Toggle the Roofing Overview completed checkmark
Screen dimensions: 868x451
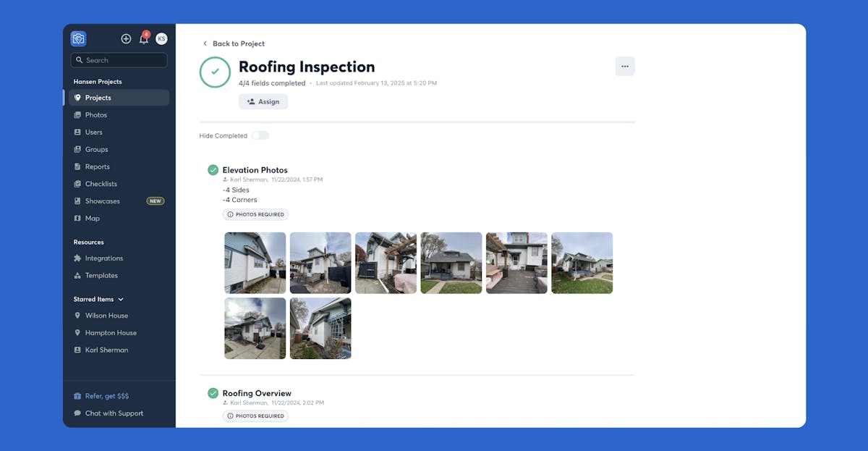click(x=213, y=393)
